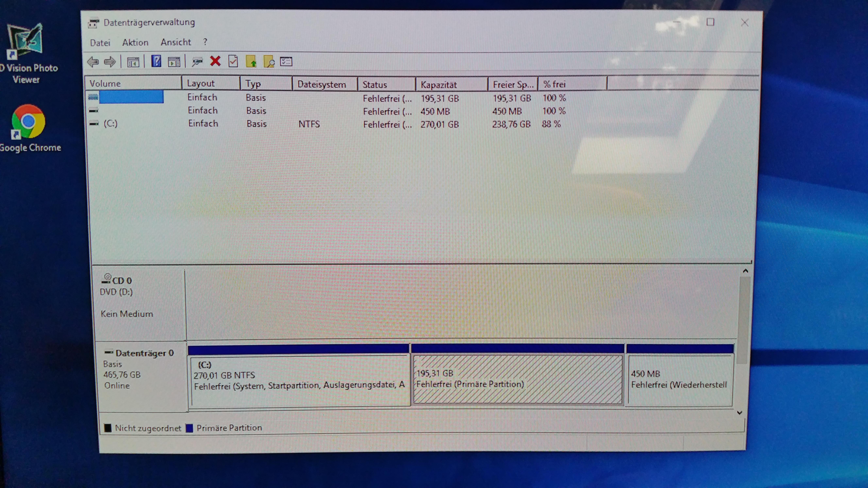Sort by Kapazität column header
Image resolution: width=868 pixels, height=488 pixels.
438,84
